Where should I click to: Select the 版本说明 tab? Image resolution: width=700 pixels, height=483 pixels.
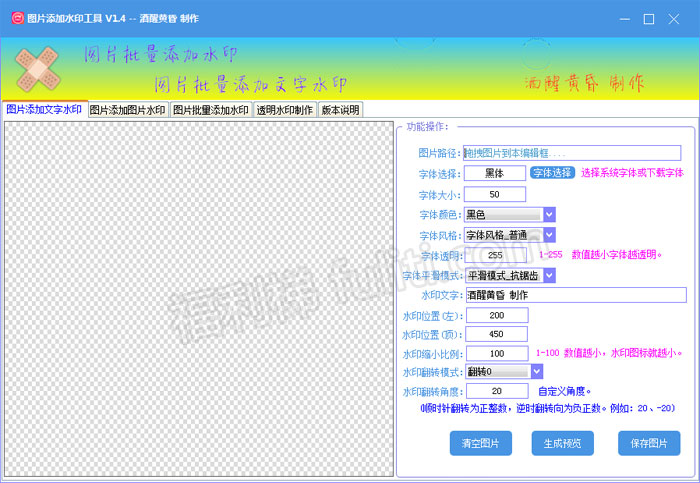[340, 111]
